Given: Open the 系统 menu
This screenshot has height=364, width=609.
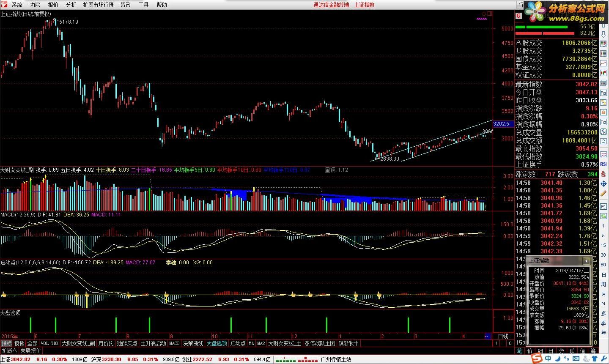Looking at the screenshot, I should pos(16,5).
